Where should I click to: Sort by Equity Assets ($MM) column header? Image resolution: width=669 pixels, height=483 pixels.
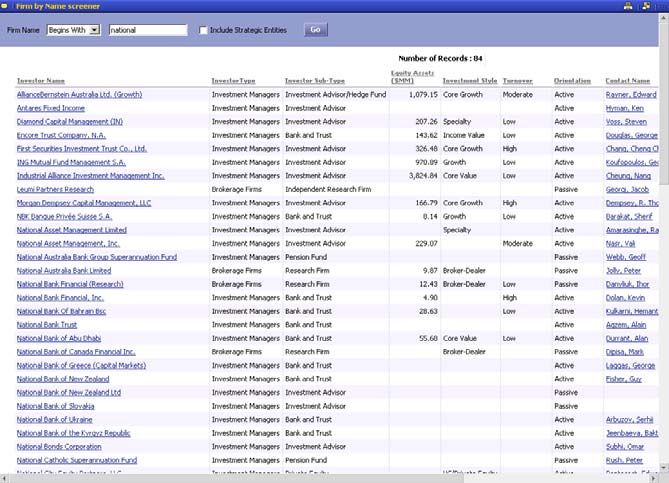click(x=412, y=77)
